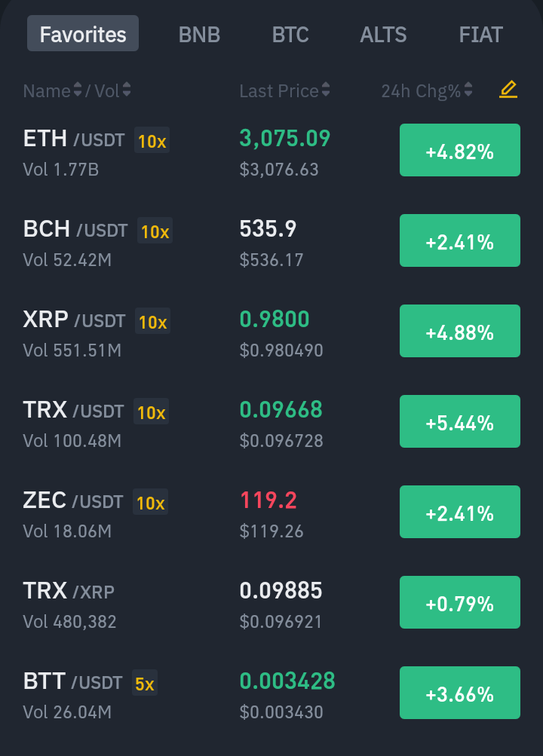Open the BCH/USDT trading pair

[x=271, y=240]
